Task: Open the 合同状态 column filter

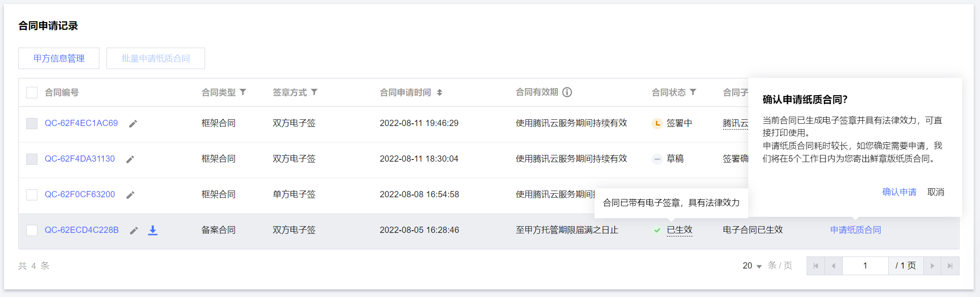Action: [x=693, y=92]
